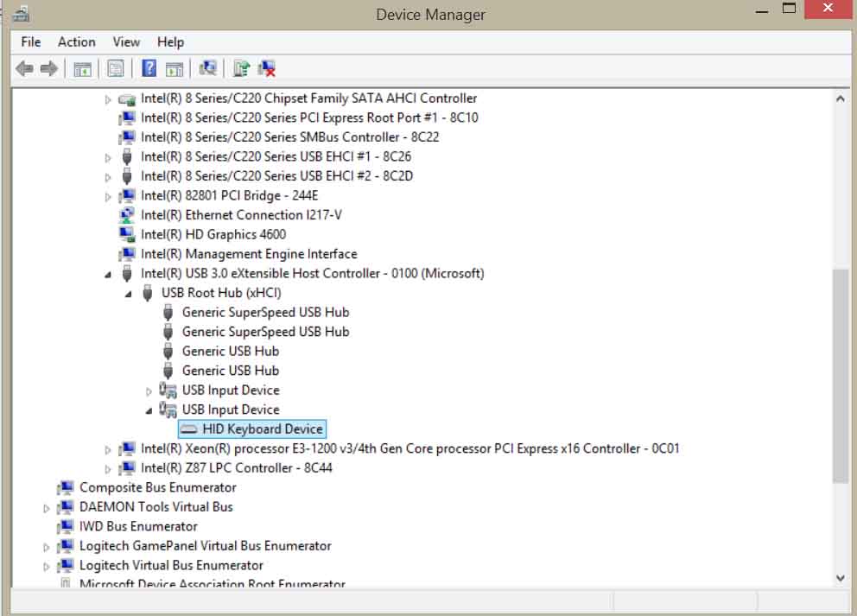Click the Properties toolbar icon

115,69
